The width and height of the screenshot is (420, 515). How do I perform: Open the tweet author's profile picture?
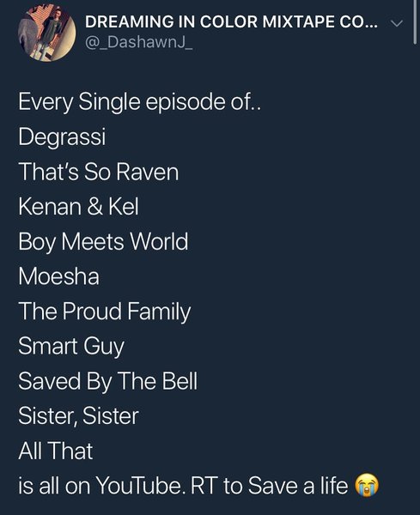point(46,33)
